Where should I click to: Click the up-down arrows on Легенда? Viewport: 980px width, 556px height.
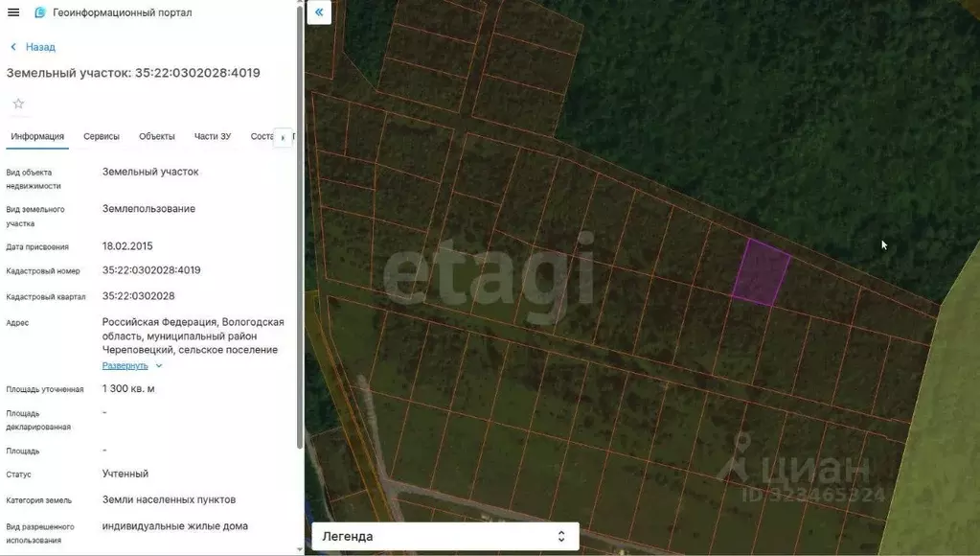[x=561, y=536]
